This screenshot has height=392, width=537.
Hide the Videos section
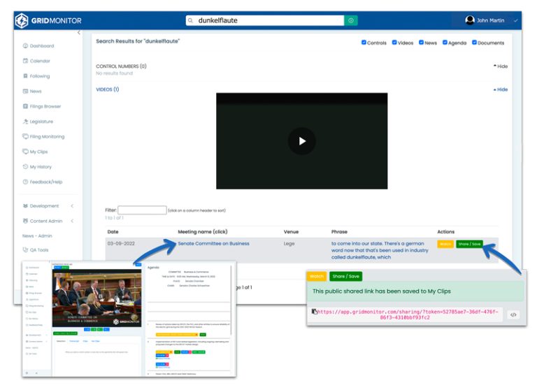pos(501,89)
